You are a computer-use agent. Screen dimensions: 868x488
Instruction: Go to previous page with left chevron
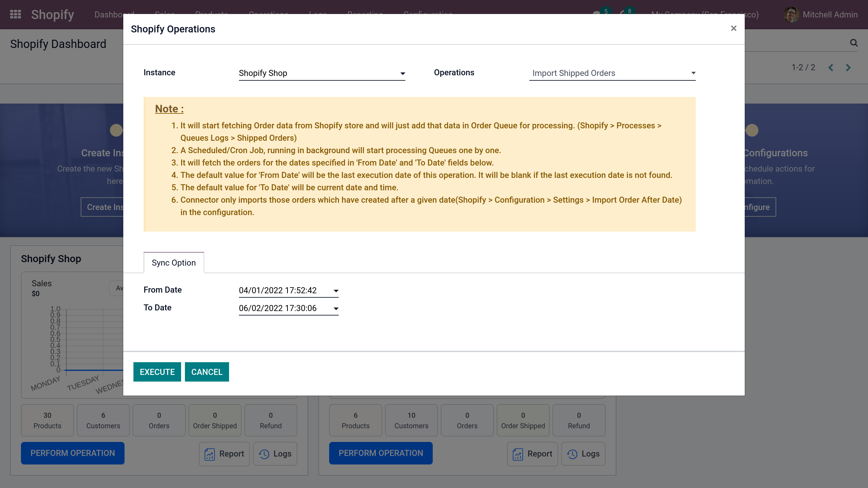point(831,68)
